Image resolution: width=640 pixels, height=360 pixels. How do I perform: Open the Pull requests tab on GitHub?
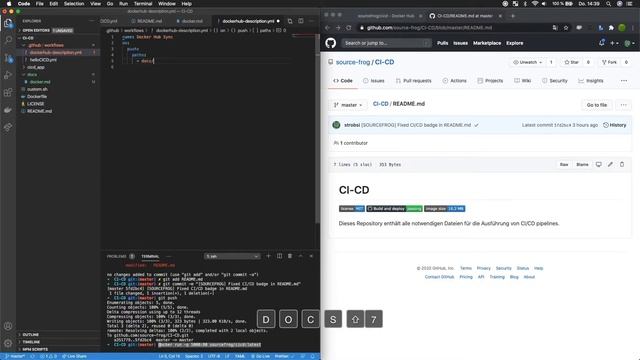[x=413, y=81]
